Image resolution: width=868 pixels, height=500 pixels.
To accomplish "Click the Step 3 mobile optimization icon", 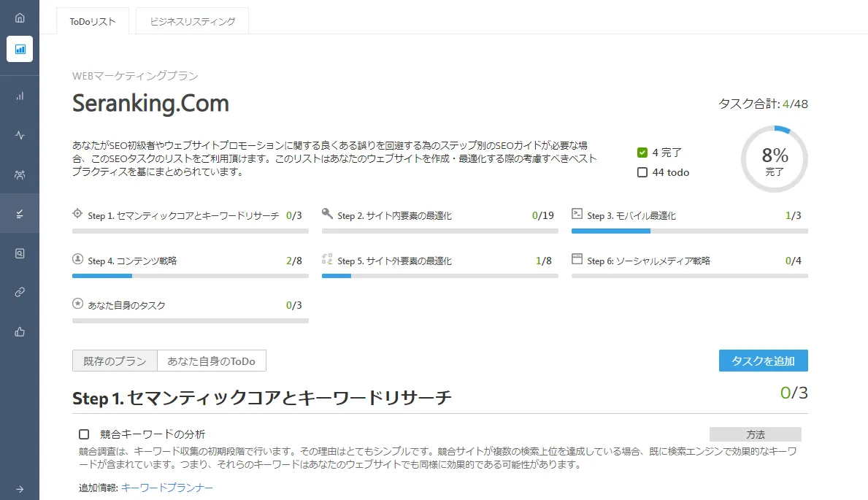I will 577,214.
